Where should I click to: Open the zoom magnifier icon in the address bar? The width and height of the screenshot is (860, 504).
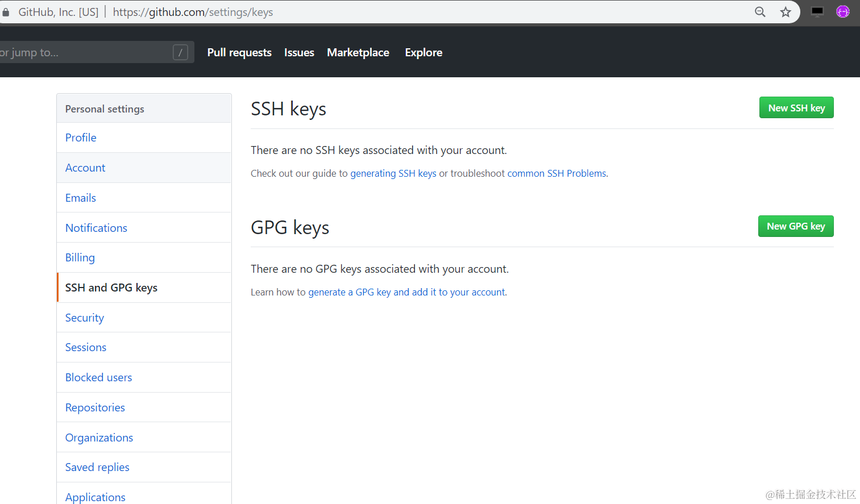coord(760,12)
